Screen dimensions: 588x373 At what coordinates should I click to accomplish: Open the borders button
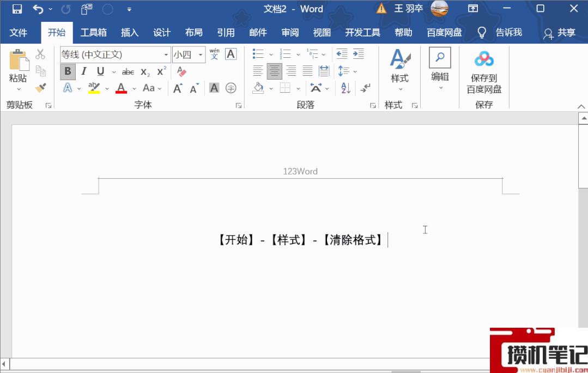[286, 88]
